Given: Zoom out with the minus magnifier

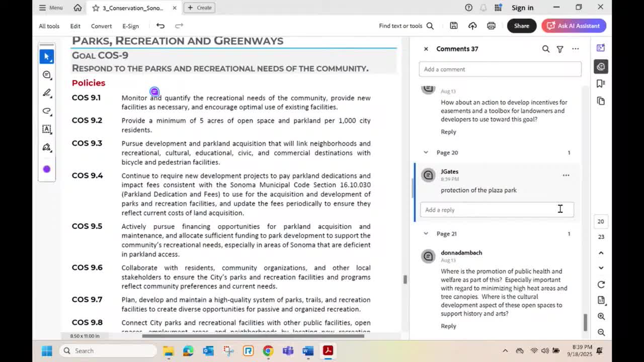Looking at the screenshot, I should (601, 332).
